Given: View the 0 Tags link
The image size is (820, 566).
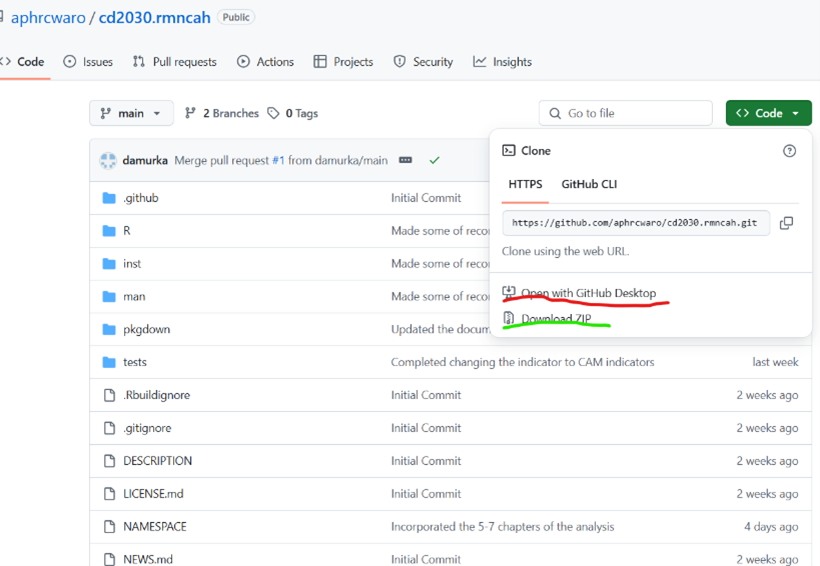Looking at the screenshot, I should tap(293, 113).
